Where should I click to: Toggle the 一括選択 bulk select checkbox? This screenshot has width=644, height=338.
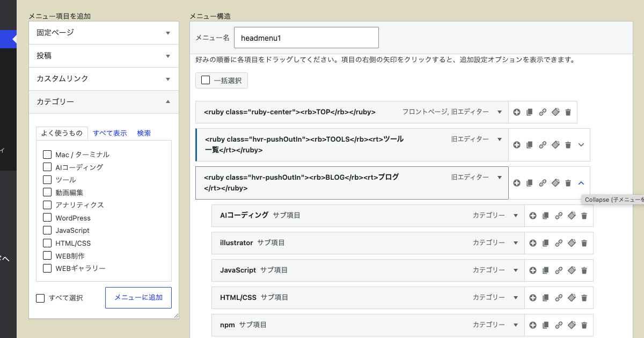tap(206, 80)
